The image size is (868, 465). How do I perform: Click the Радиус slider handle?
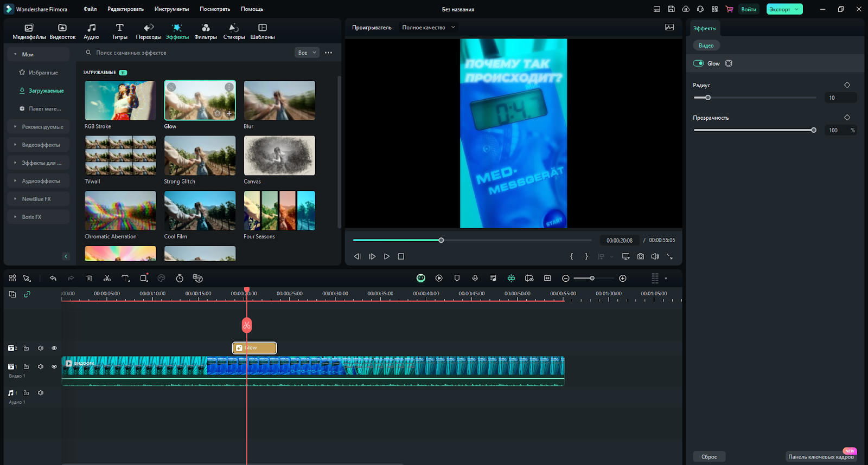[708, 98]
